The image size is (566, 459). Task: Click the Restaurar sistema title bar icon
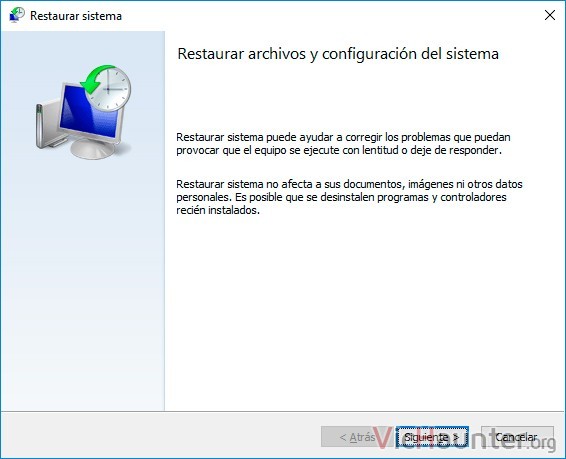(17, 15)
